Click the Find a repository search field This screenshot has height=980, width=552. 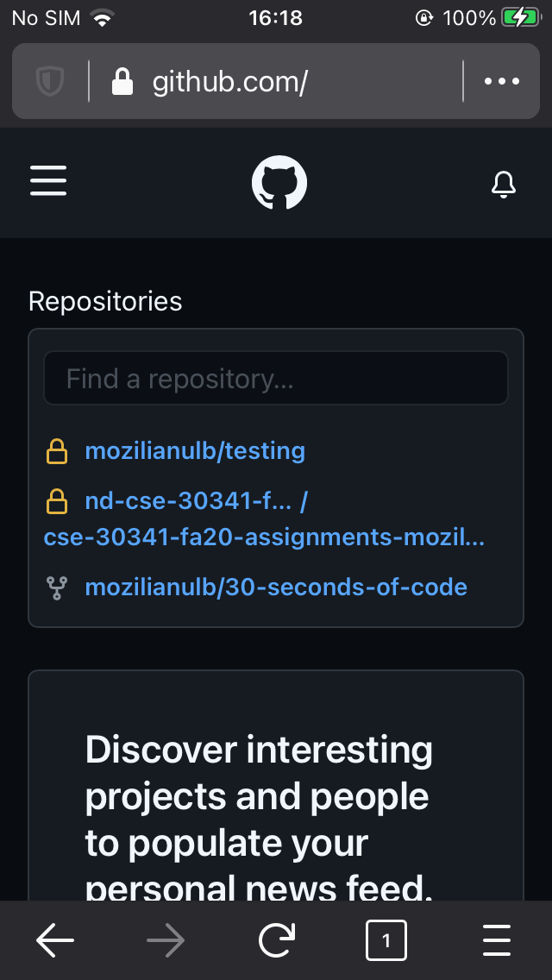[x=276, y=378]
